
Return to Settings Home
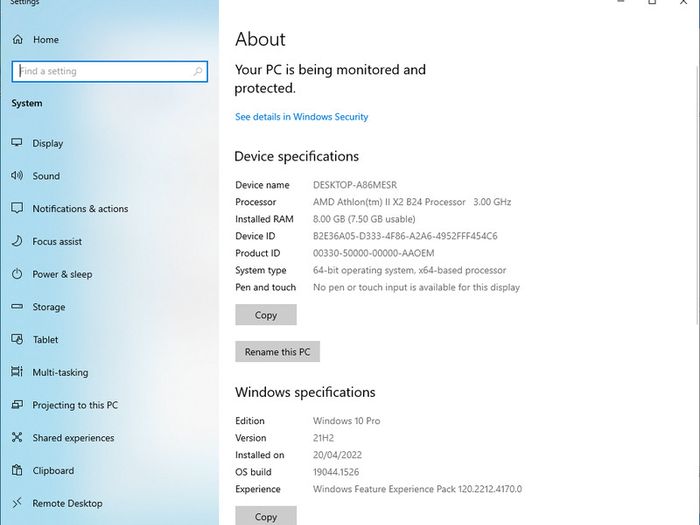(x=46, y=40)
